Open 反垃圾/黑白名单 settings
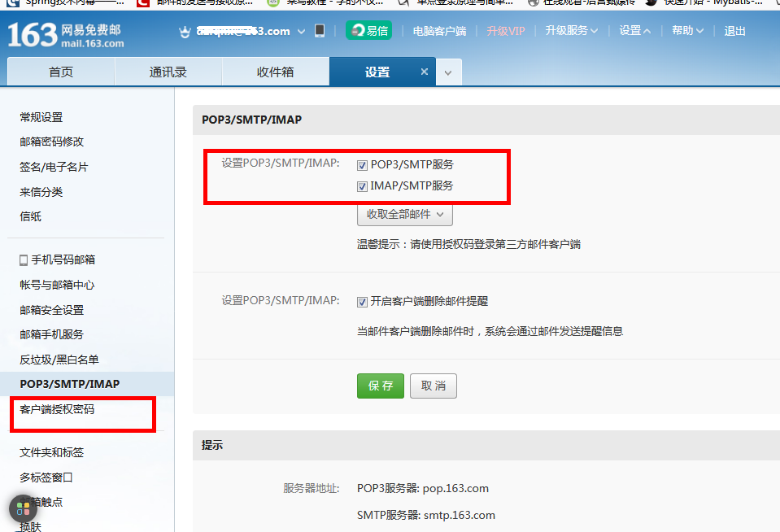The image size is (780, 532). (59, 360)
